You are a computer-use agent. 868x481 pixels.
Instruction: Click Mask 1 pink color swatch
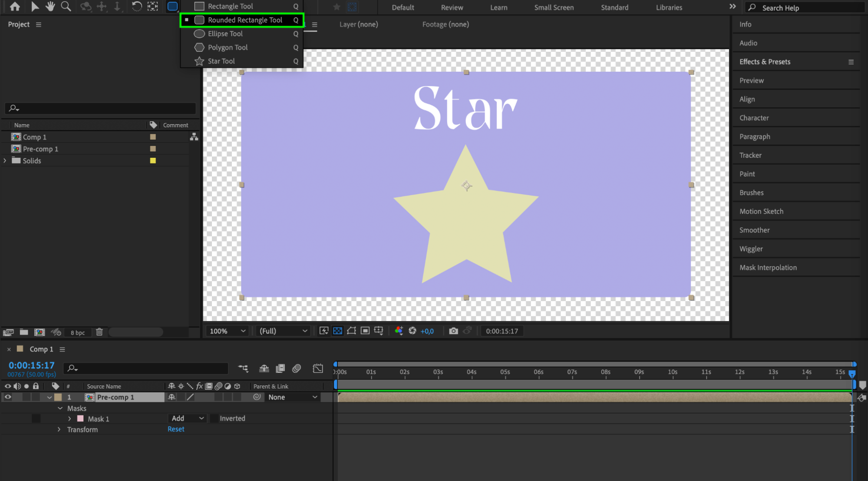click(80, 419)
